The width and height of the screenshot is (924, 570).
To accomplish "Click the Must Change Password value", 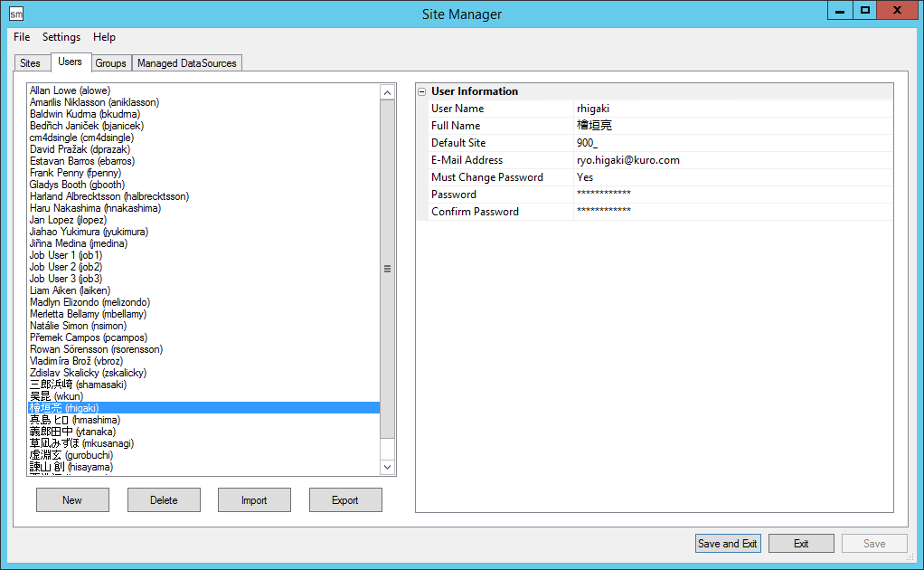I will 732,177.
